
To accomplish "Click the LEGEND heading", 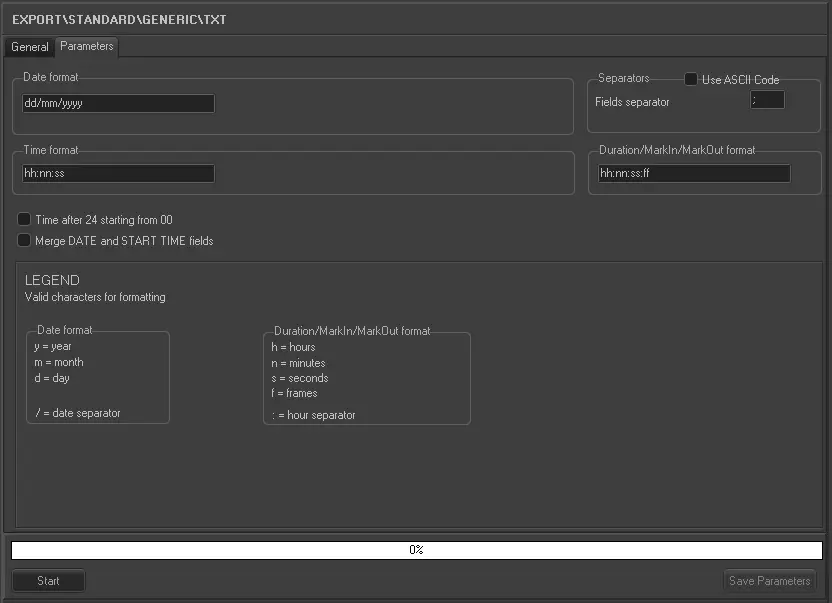I will pos(52,280).
